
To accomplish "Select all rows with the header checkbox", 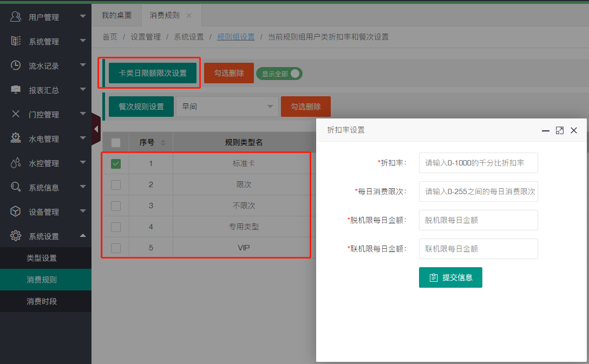I will 115,142.
